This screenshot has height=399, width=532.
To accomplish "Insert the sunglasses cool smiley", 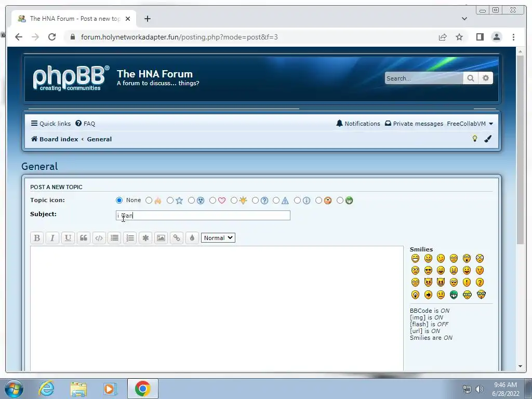I will pyautogui.click(x=428, y=270).
